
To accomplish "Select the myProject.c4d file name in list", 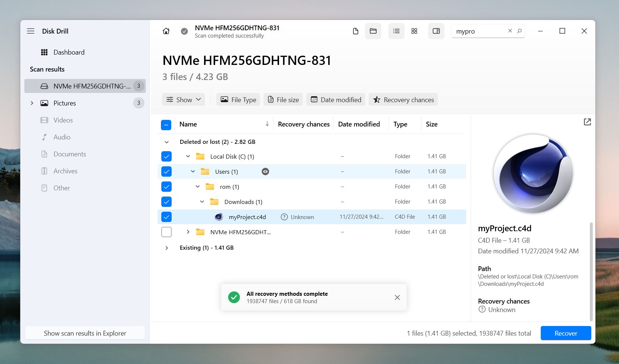I will (247, 217).
